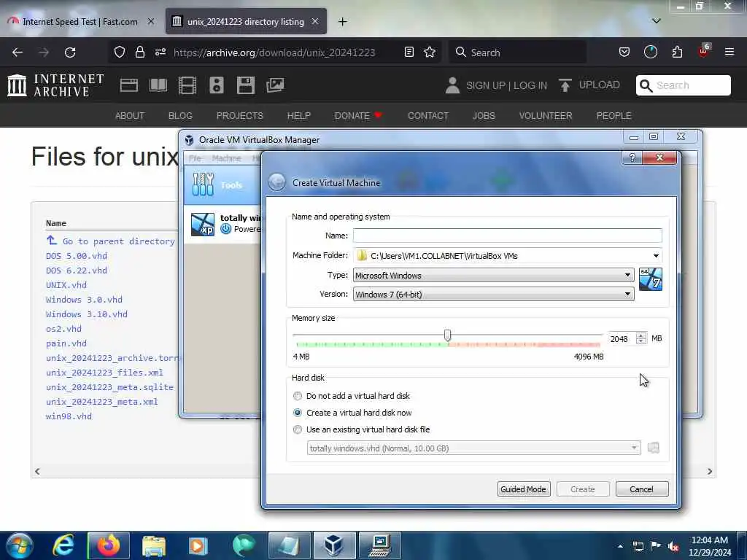Open the CONTACT menu item
The image size is (747, 560).
tap(427, 116)
